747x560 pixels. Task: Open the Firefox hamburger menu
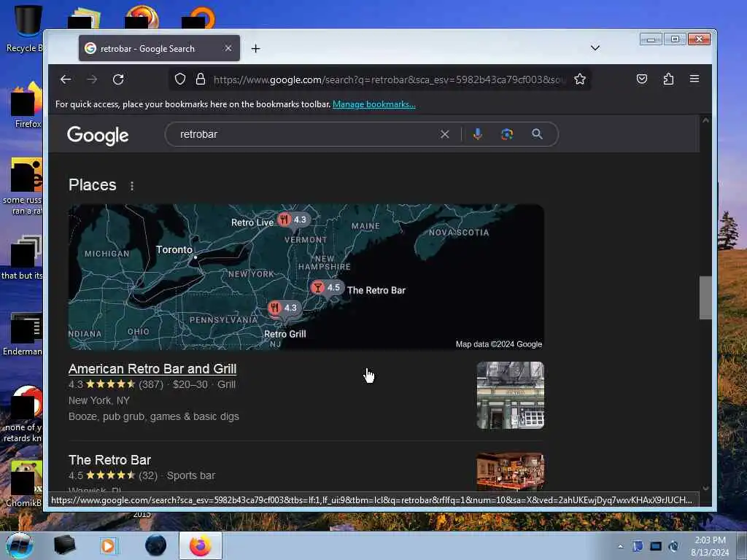coord(694,79)
